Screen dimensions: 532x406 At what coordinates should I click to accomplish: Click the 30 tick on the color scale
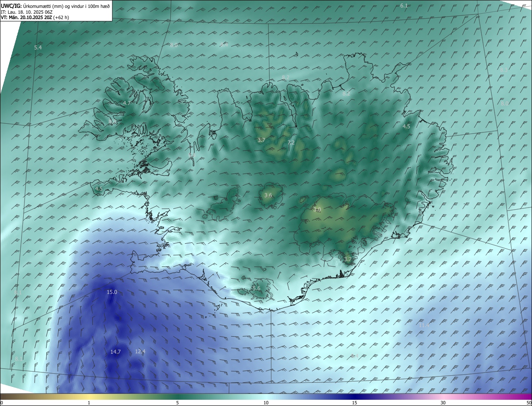pos(443,403)
